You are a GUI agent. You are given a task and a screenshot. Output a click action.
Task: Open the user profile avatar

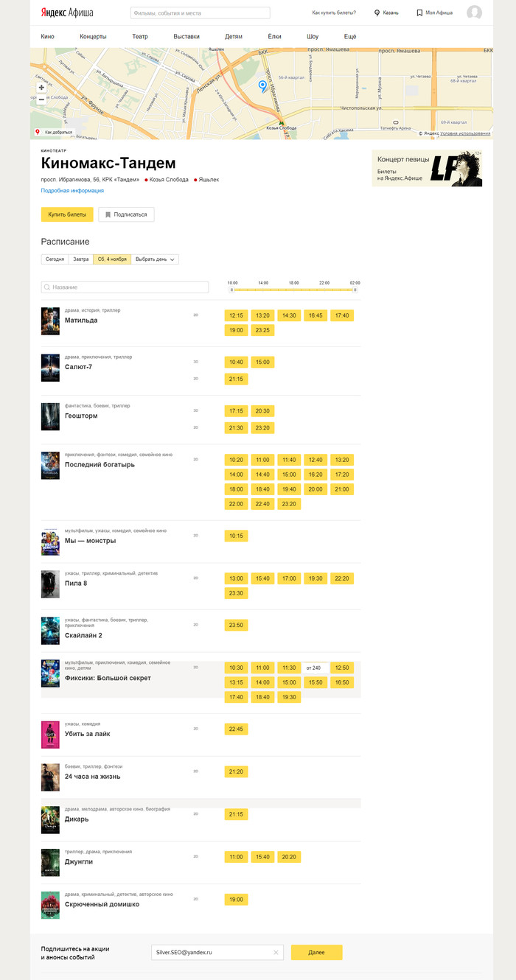475,13
